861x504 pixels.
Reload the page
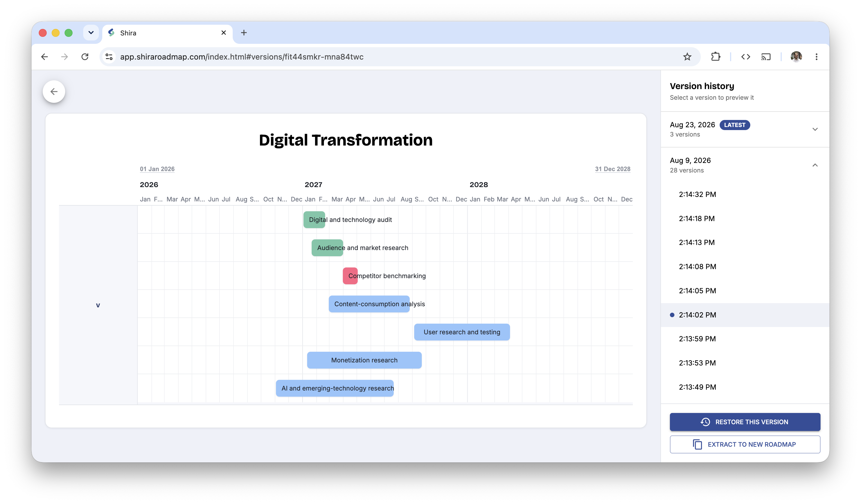pyautogui.click(x=85, y=57)
